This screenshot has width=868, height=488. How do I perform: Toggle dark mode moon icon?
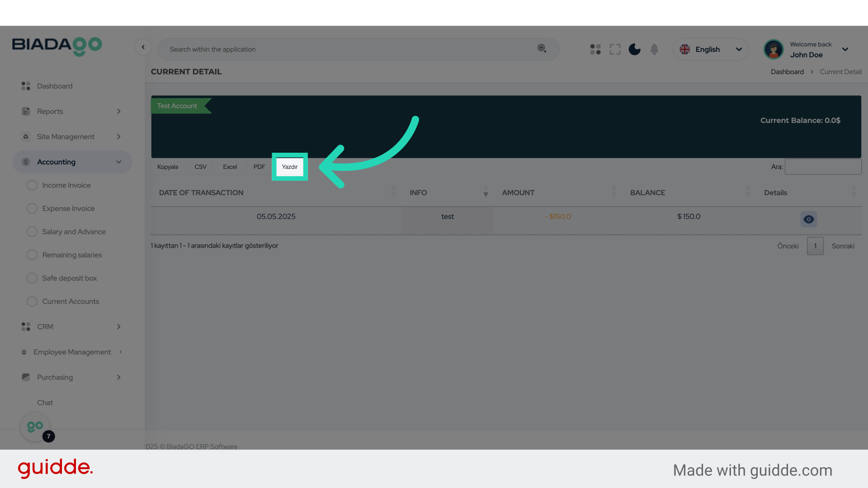point(635,49)
